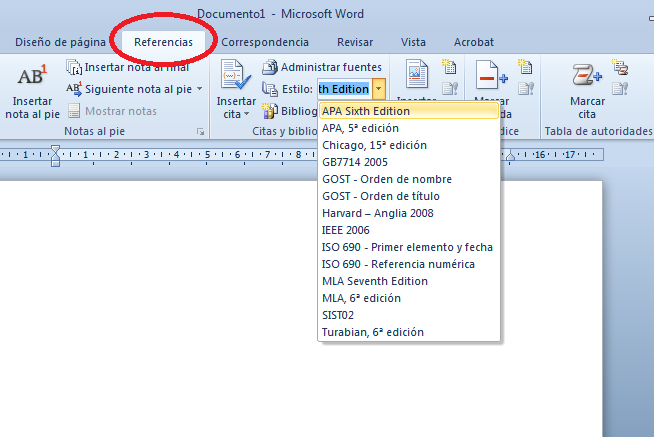654x437 pixels.
Task: Click Insertar nota al final
Action: [128, 67]
